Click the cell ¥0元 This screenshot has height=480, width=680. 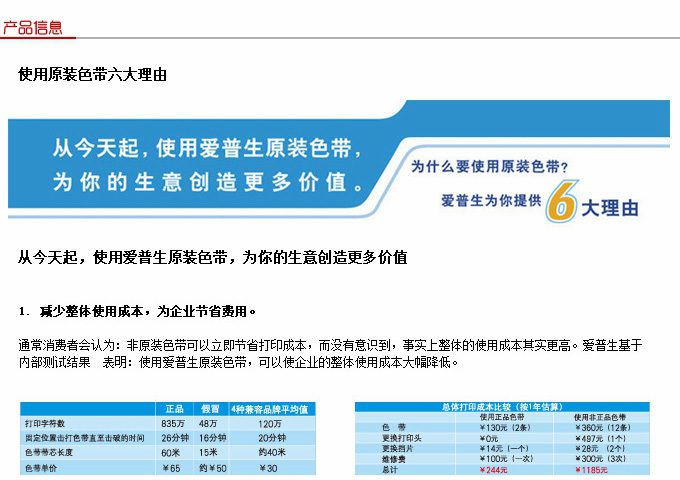click(489, 438)
